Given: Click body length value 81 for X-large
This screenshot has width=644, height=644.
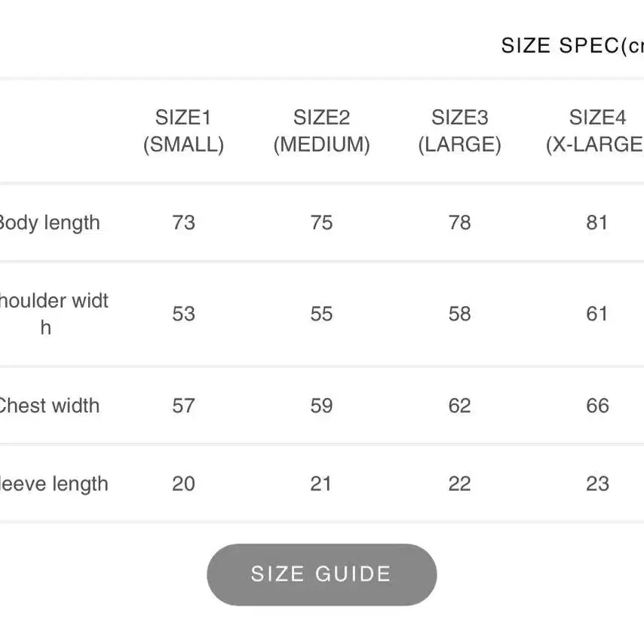Looking at the screenshot, I should [x=596, y=222].
